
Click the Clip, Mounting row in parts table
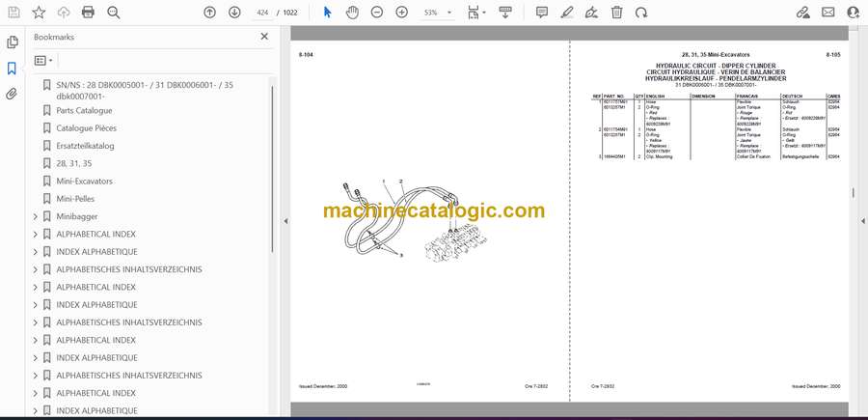click(x=716, y=156)
